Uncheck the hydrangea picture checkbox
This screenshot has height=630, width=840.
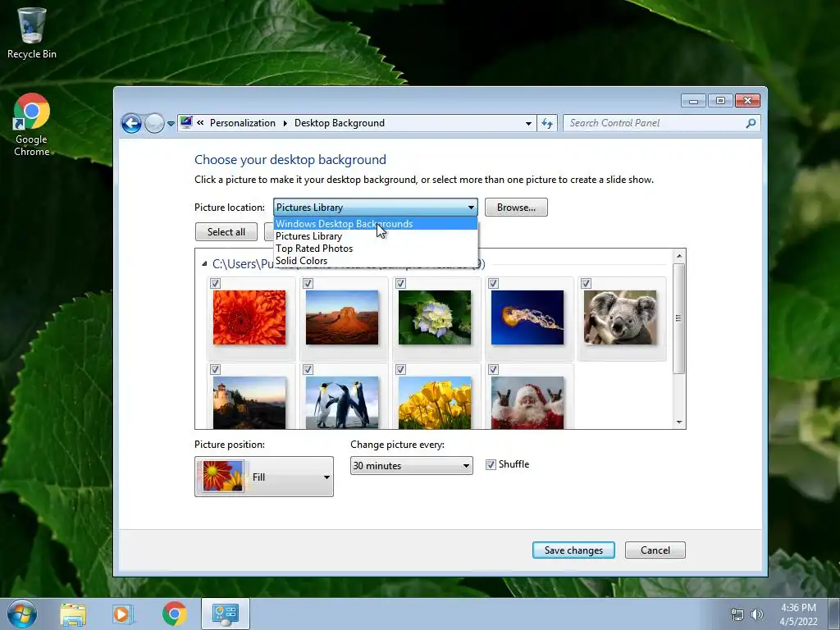tap(400, 283)
